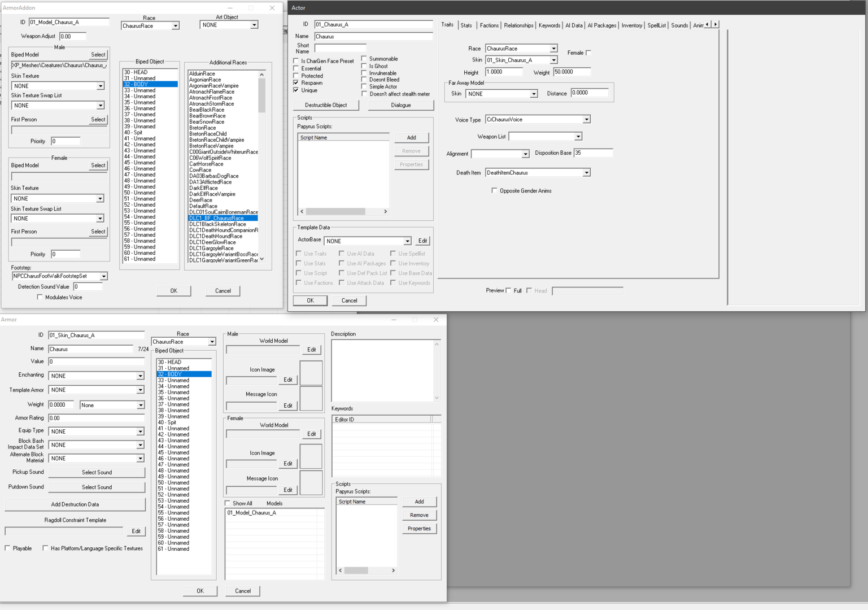Go to the AI Packages tab
Image resolution: width=868 pixels, height=610 pixels.
point(602,25)
